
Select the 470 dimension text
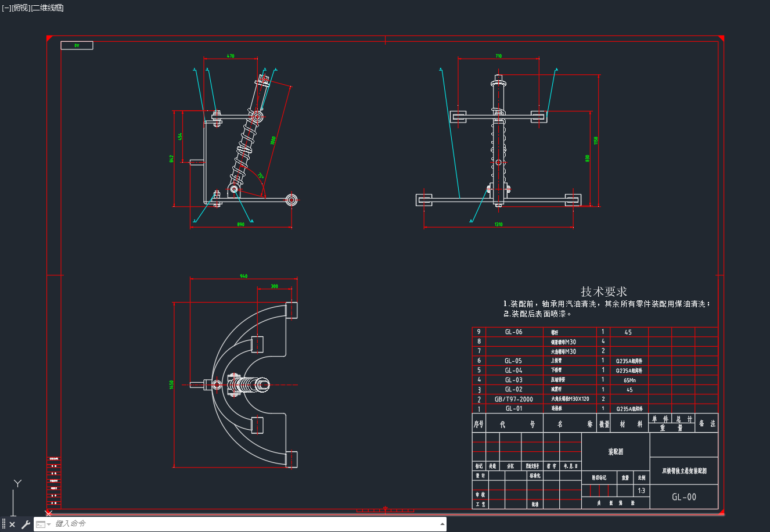pyautogui.click(x=231, y=56)
